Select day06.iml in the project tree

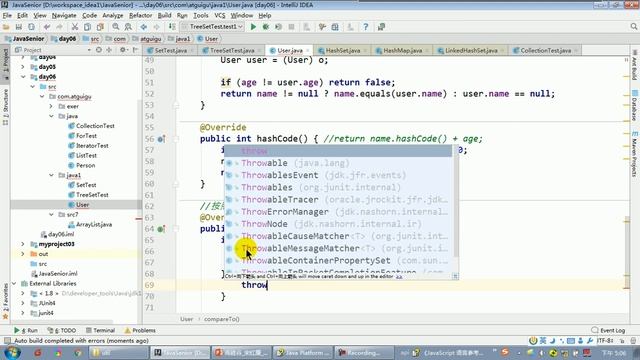pos(61,234)
